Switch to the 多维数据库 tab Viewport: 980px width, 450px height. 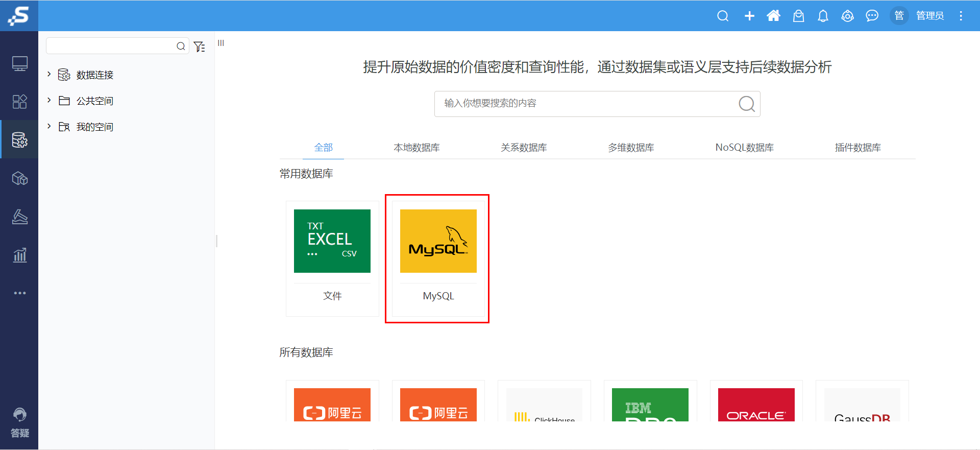point(631,148)
